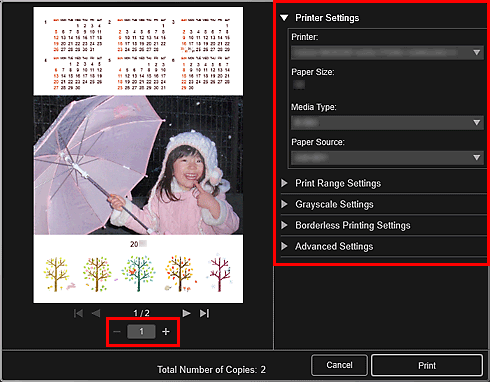The height and width of the screenshot is (382, 490).
Task: Click the Cancel button
Action: point(339,365)
